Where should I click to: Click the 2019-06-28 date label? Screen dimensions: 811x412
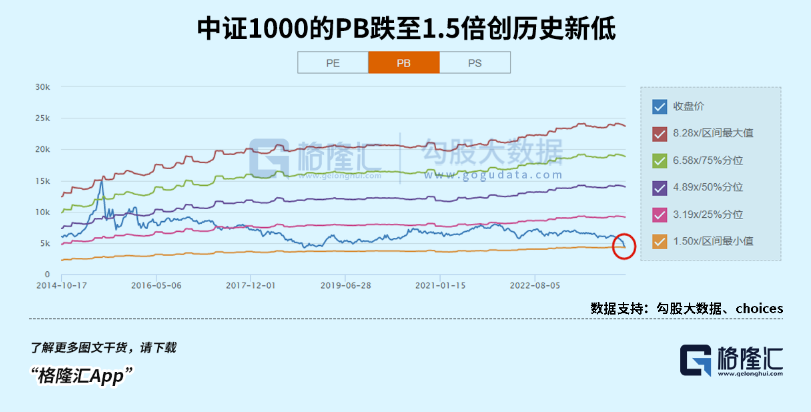coord(347,284)
